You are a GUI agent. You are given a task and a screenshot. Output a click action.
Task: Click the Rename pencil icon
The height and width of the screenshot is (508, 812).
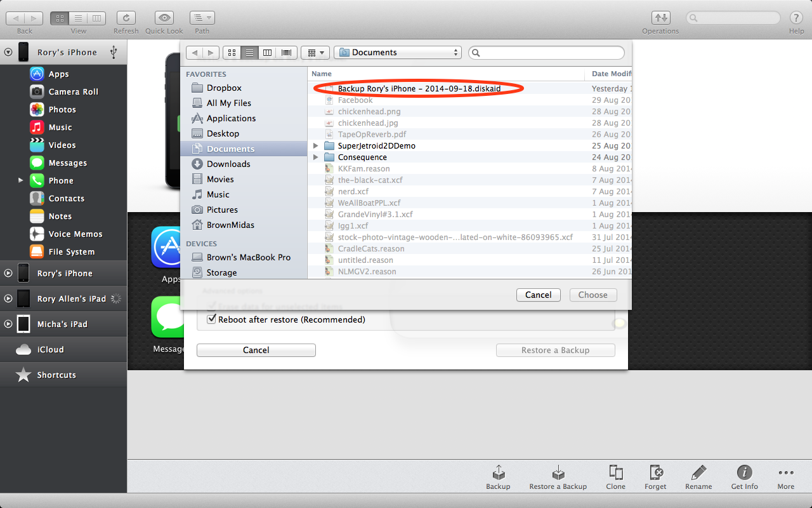tap(698, 477)
